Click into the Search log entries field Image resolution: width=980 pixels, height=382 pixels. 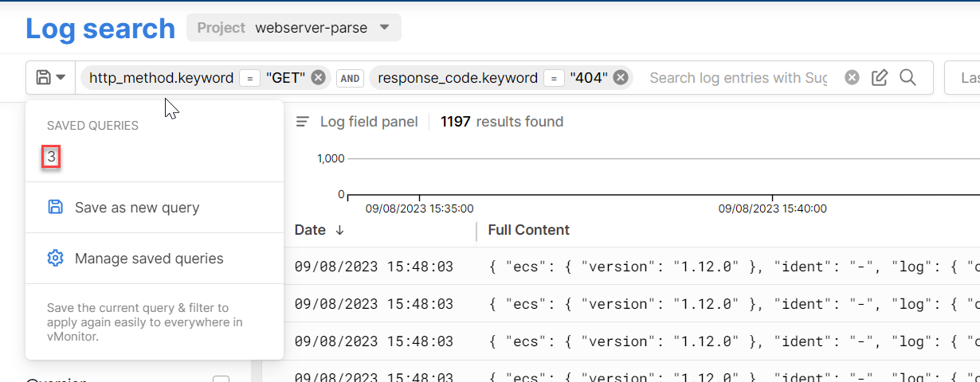(x=738, y=78)
